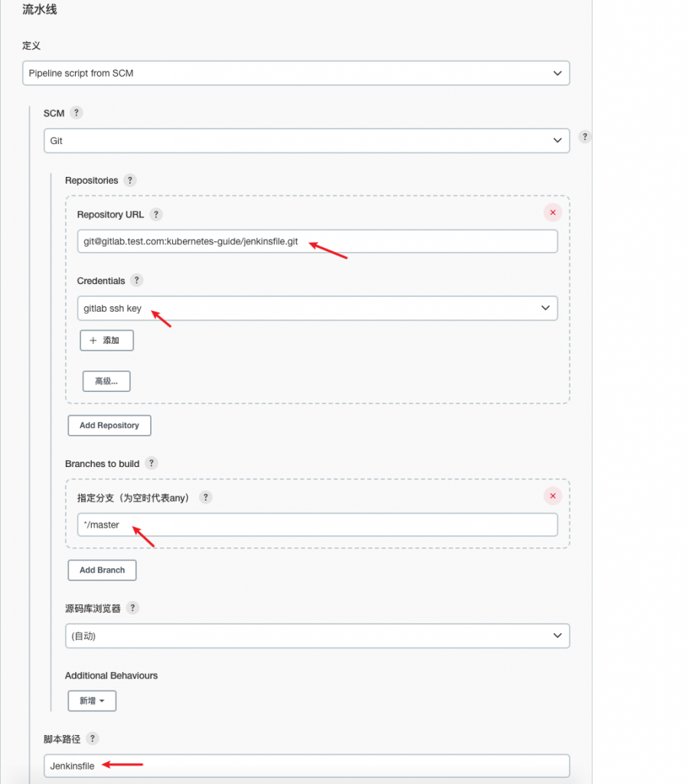Show help for 指定分支 field
This screenshot has width=689, height=784.
pos(205,497)
